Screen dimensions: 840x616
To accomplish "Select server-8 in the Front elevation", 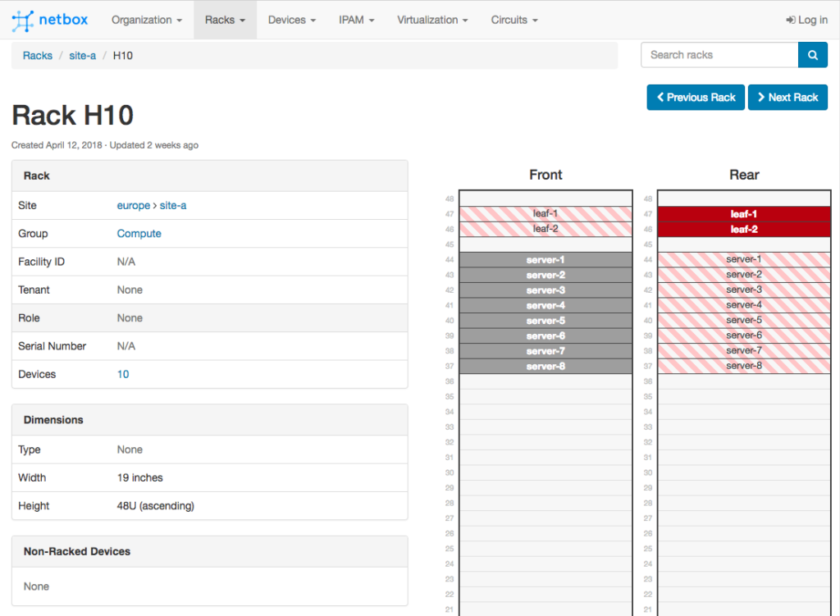I will pos(546,367).
